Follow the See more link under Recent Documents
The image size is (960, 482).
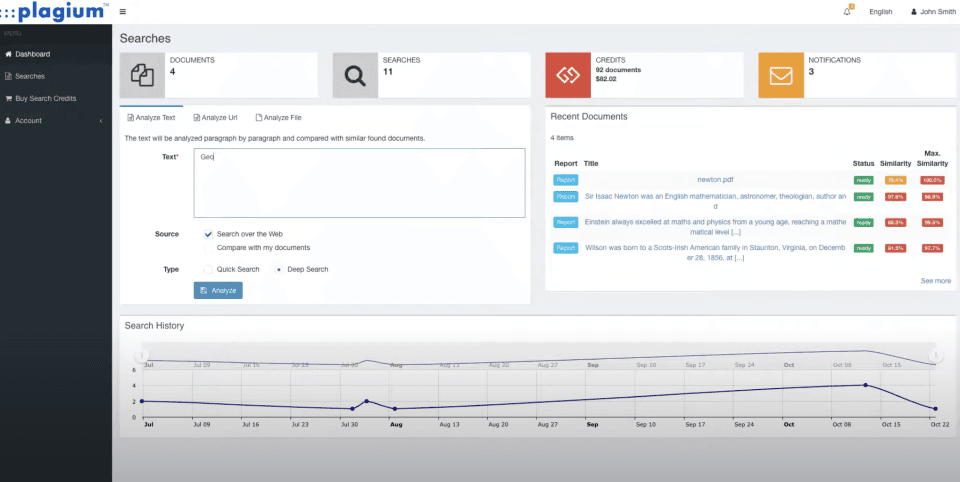[936, 281]
